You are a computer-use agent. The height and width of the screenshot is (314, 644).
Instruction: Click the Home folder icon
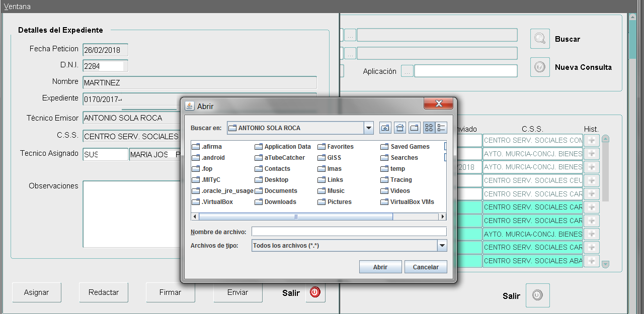(x=400, y=128)
